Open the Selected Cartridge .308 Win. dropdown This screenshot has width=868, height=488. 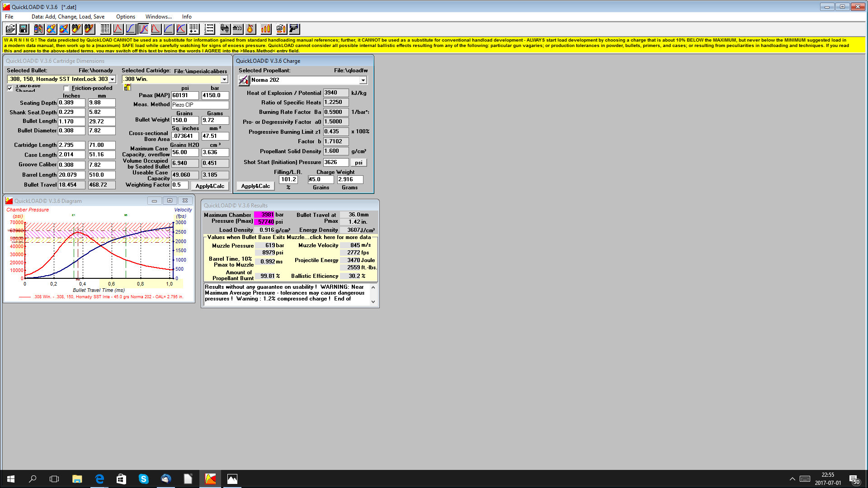tap(224, 79)
